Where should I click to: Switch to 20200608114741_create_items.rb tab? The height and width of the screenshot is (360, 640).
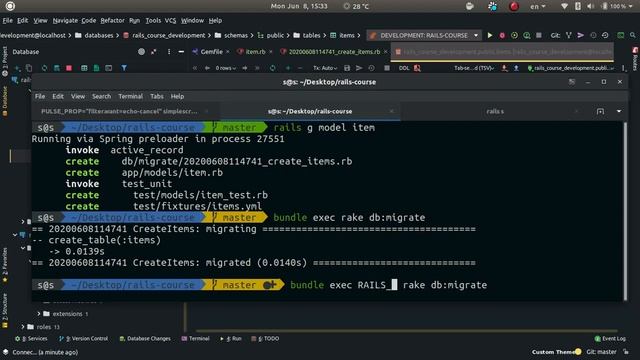click(334, 52)
